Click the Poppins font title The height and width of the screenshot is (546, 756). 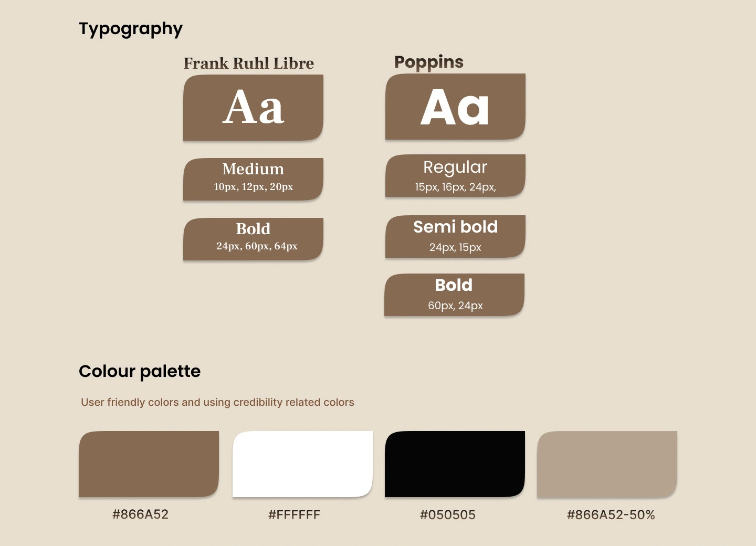[x=429, y=62]
